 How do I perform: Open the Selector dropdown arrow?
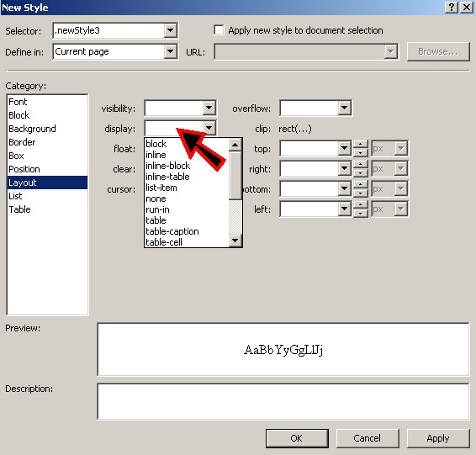171,30
